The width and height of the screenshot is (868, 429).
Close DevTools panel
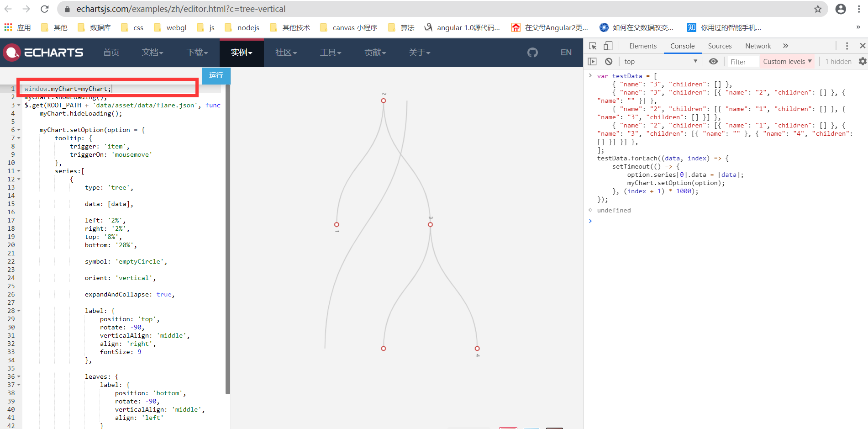(x=863, y=46)
